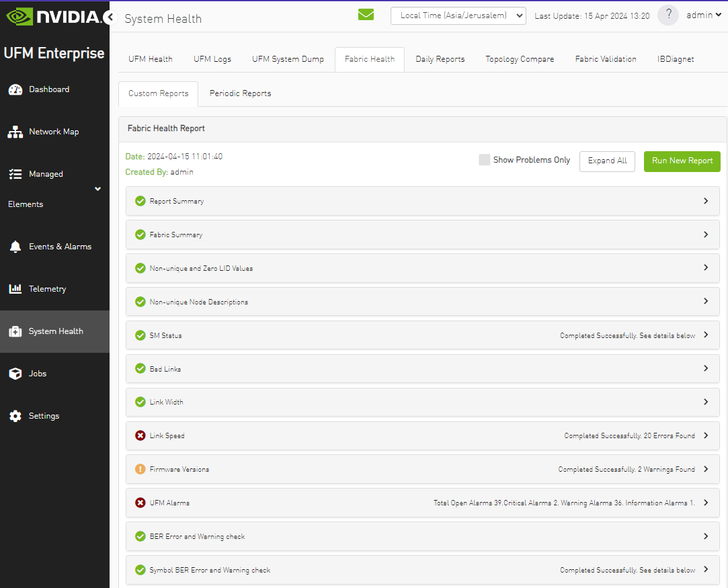728x588 pixels.
Task: Click the green envelope notifications icon
Action: [x=366, y=15]
